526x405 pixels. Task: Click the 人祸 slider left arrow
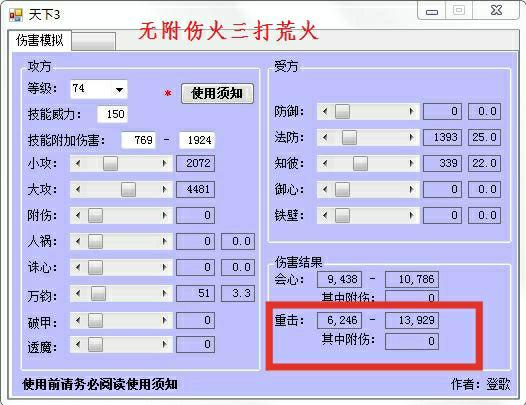(x=78, y=241)
